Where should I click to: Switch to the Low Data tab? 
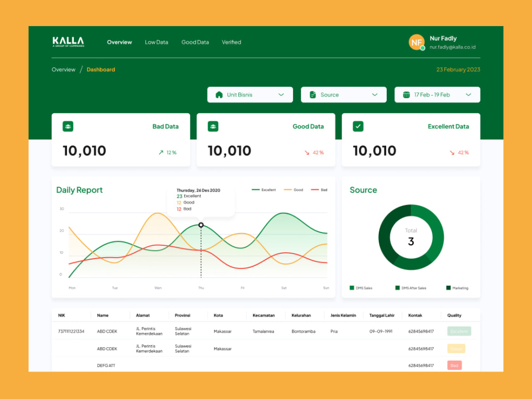coord(156,42)
